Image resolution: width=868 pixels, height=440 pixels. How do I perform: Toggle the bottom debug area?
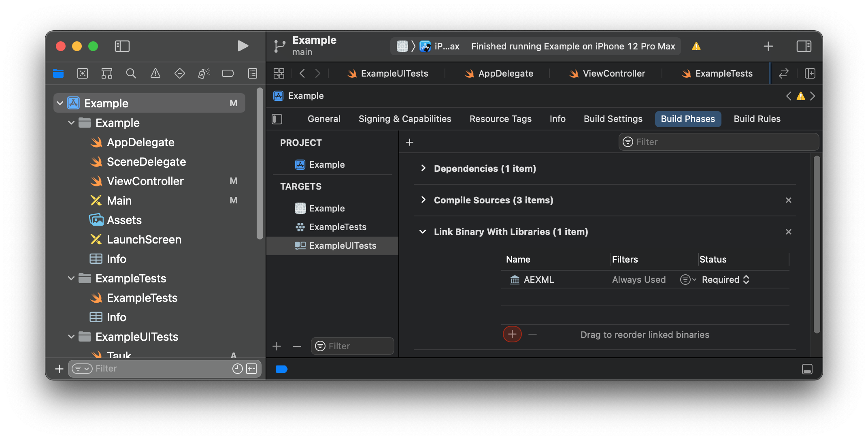click(x=807, y=369)
